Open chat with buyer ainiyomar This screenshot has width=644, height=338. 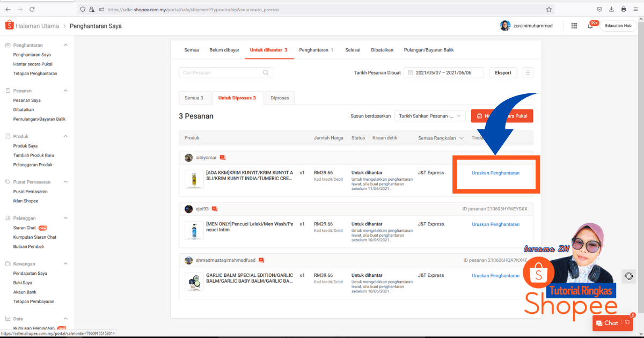(223, 158)
